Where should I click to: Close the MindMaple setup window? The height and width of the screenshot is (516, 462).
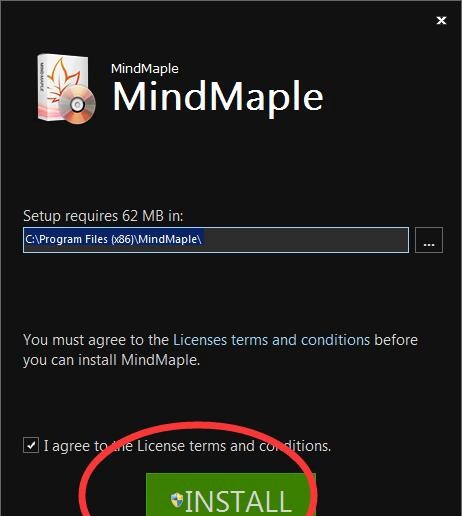(441, 21)
